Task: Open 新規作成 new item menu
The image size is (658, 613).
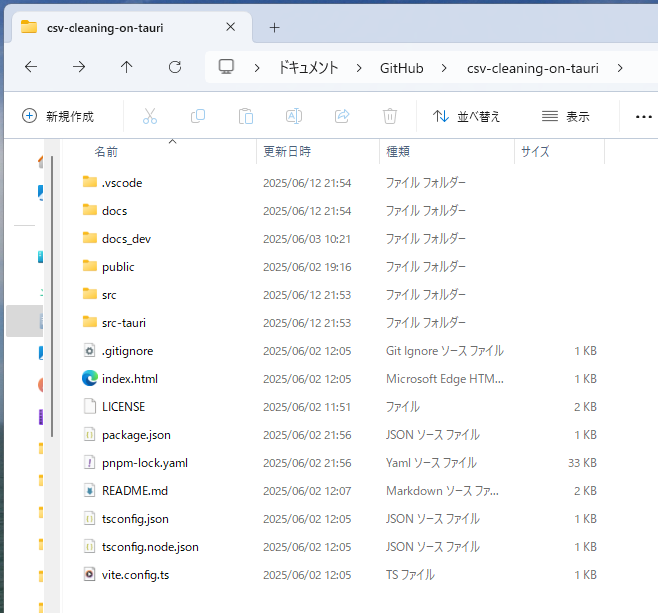Action: (58, 116)
